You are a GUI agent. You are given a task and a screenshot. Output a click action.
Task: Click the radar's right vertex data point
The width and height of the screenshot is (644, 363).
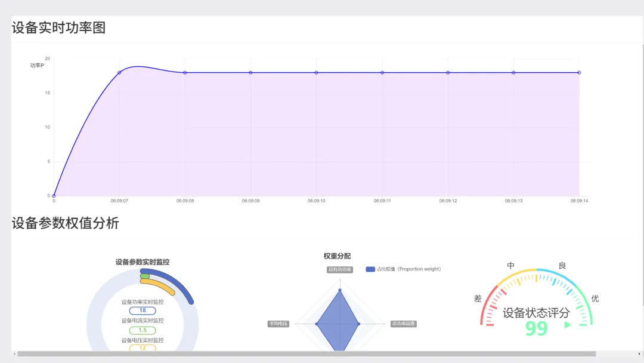coord(359,324)
